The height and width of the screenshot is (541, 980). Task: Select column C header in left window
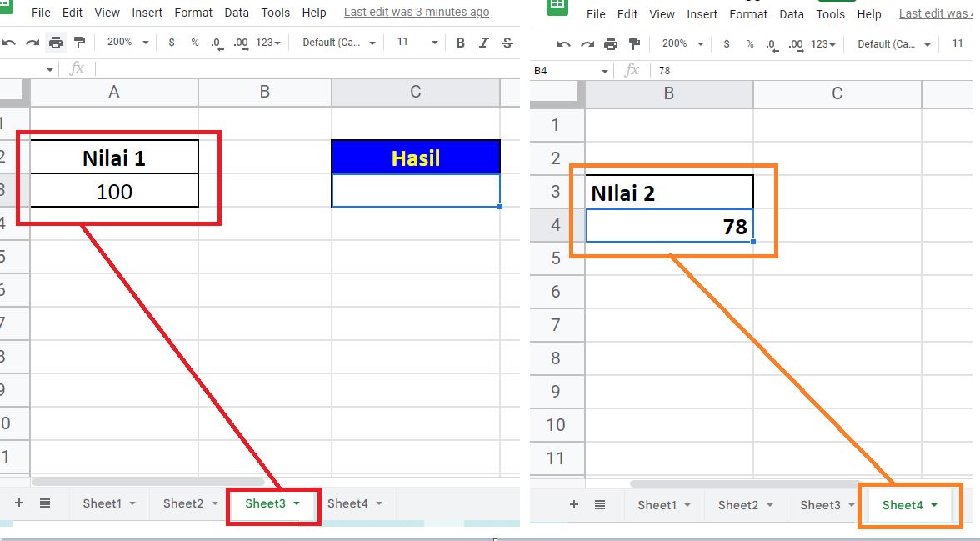[x=416, y=92]
